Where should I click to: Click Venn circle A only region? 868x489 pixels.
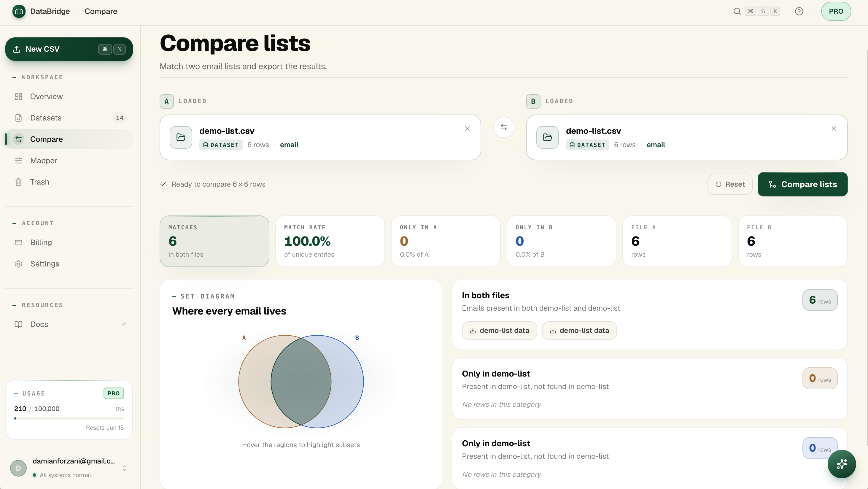pyautogui.click(x=255, y=382)
